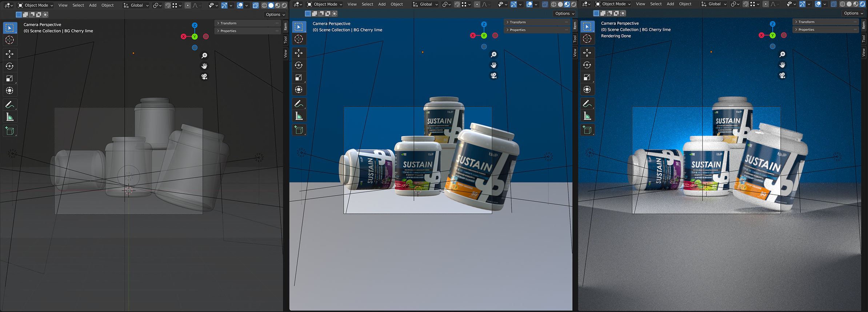Select the Measure tool in right viewport
868x312 pixels.
click(587, 116)
